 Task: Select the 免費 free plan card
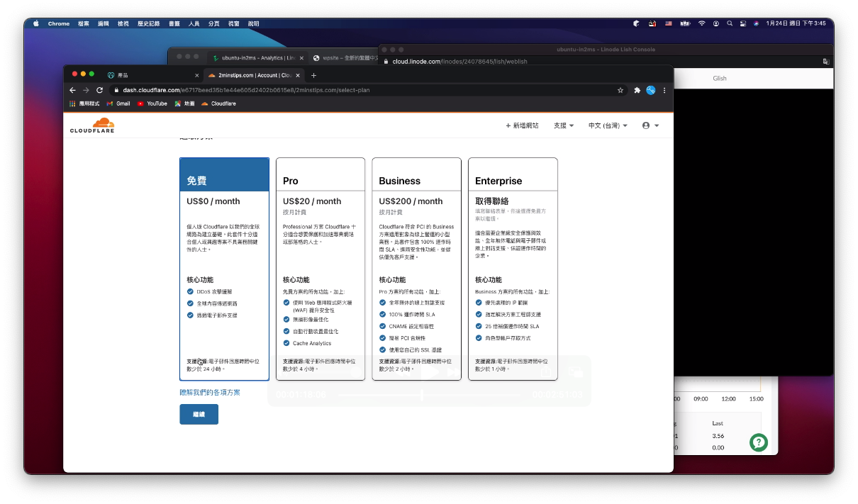224,269
